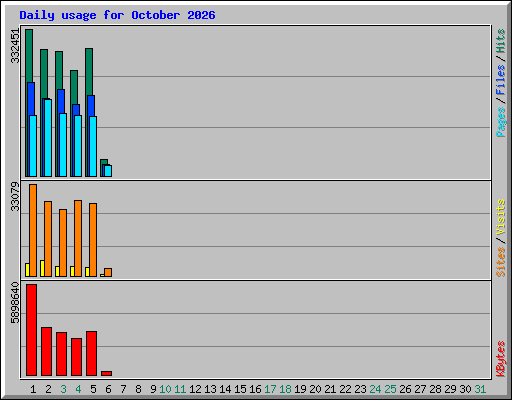Click the cyan Pages bar for day 2
The width and height of the screenshot is (512, 400).
pos(48,138)
